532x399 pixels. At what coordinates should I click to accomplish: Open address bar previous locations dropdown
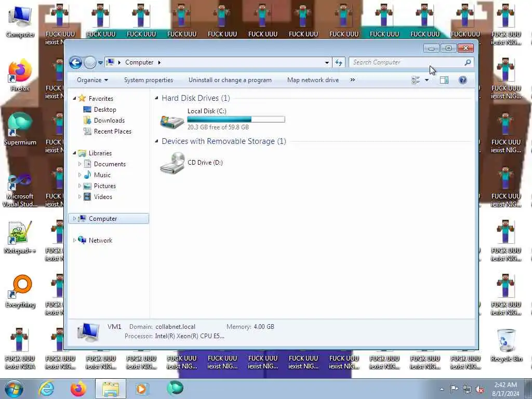tap(327, 62)
